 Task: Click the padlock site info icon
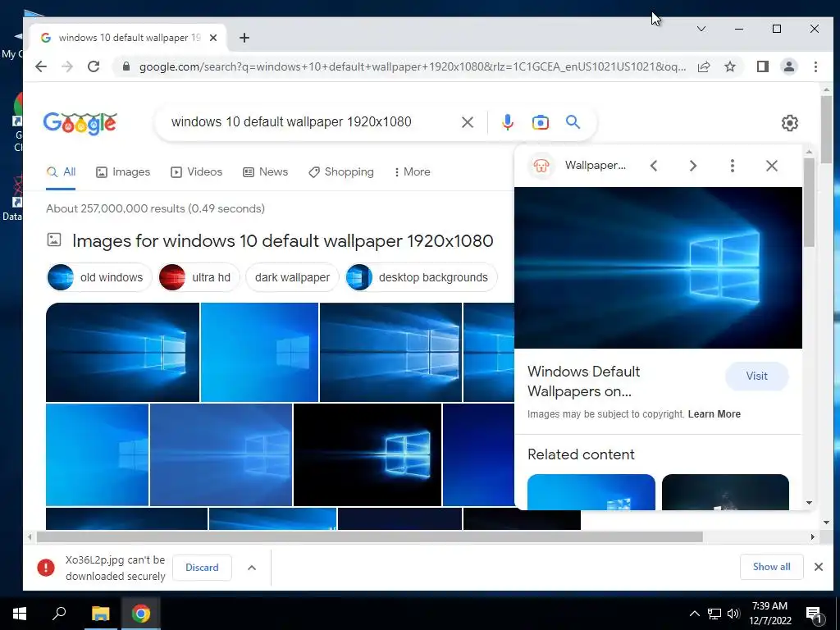(x=126, y=66)
